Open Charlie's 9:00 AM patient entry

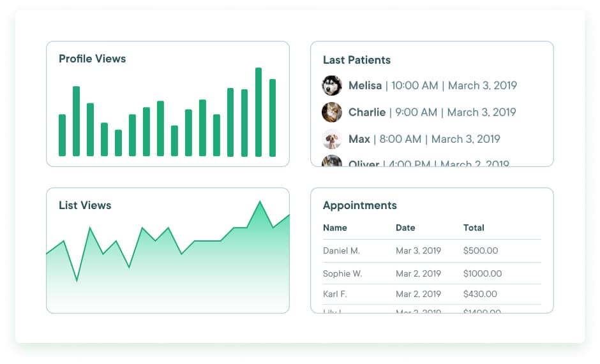tap(431, 112)
